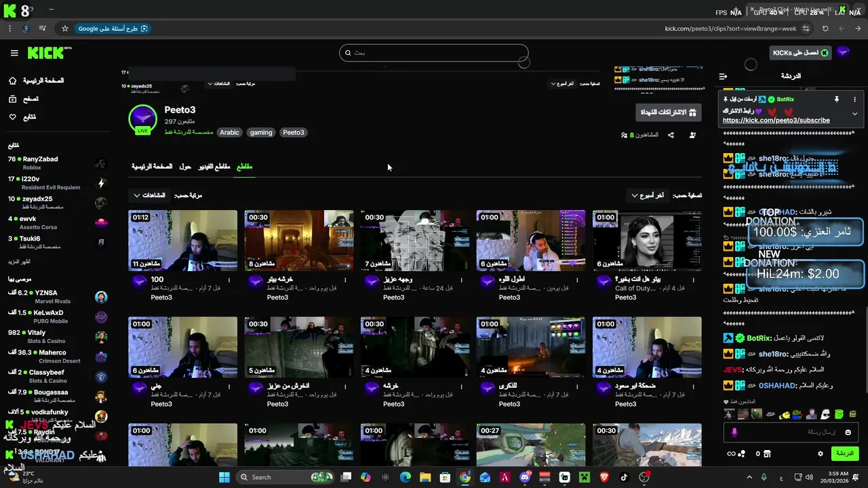868x488 pixels.
Task: Open the emoji picker in chat
Action: [x=848, y=432]
